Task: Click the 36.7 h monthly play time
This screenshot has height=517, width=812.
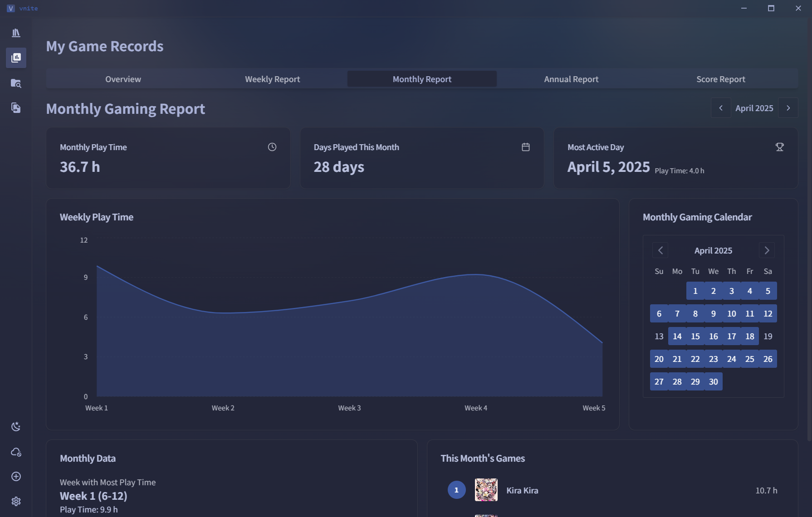Action: tap(80, 167)
